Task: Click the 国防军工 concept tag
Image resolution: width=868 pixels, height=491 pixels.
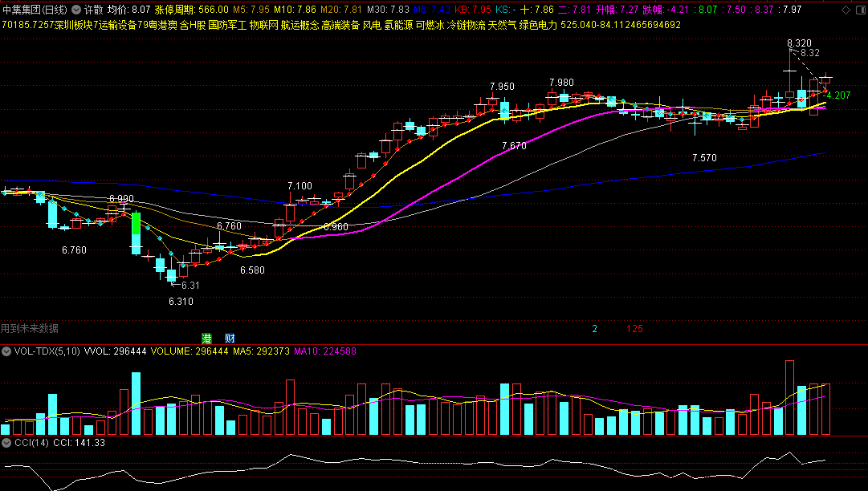Action: 227,25
